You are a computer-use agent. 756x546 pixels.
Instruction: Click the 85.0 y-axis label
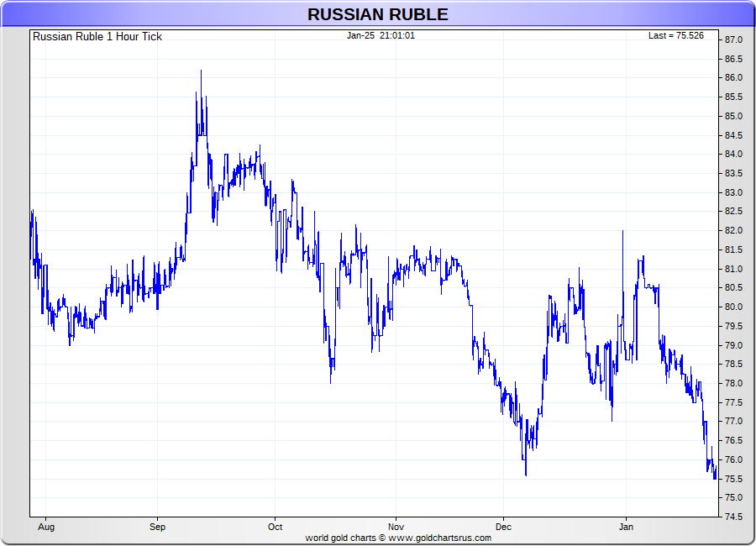(x=734, y=116)
